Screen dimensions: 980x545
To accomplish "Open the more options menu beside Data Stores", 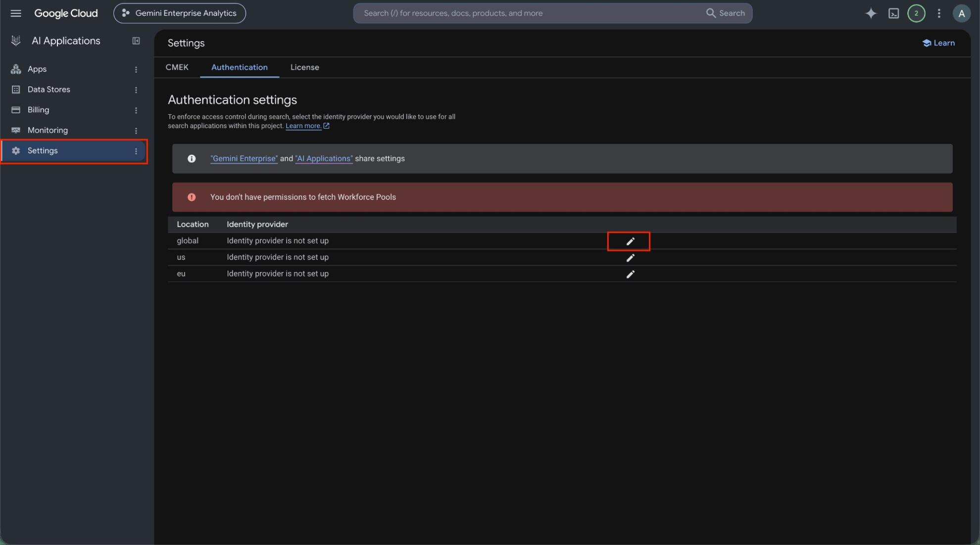I will point(136,90).
